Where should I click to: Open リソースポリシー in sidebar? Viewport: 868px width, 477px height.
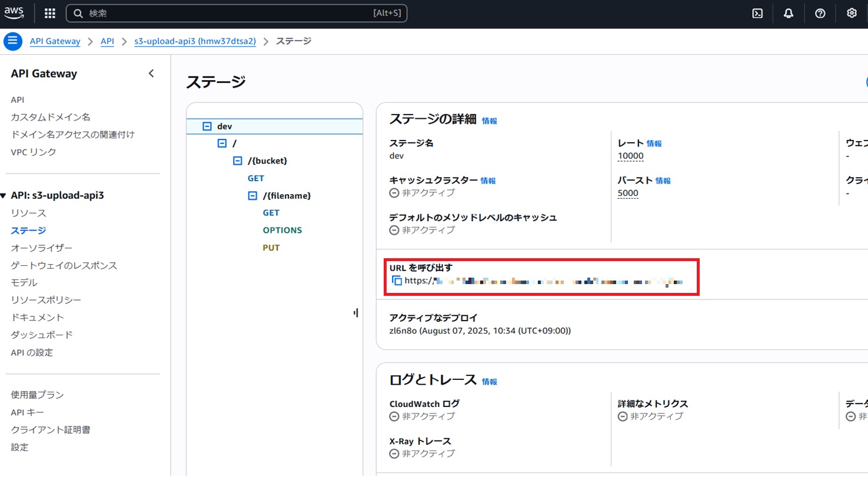(x=46, y=300)
